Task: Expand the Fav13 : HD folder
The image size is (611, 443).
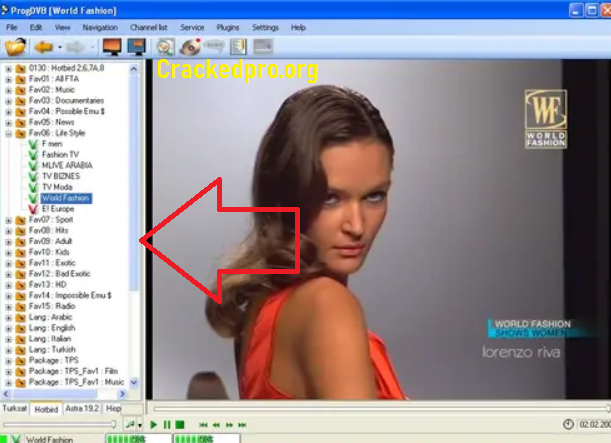Action: (8, 285)
